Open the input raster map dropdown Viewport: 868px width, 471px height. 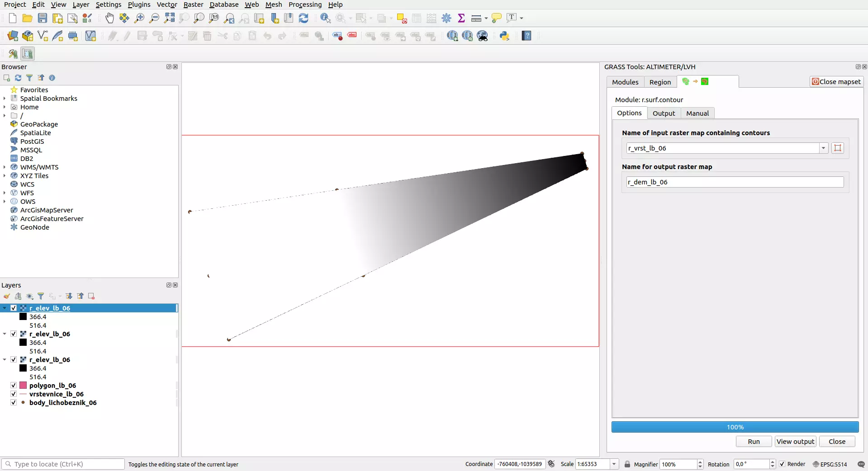tap(823, 148)
